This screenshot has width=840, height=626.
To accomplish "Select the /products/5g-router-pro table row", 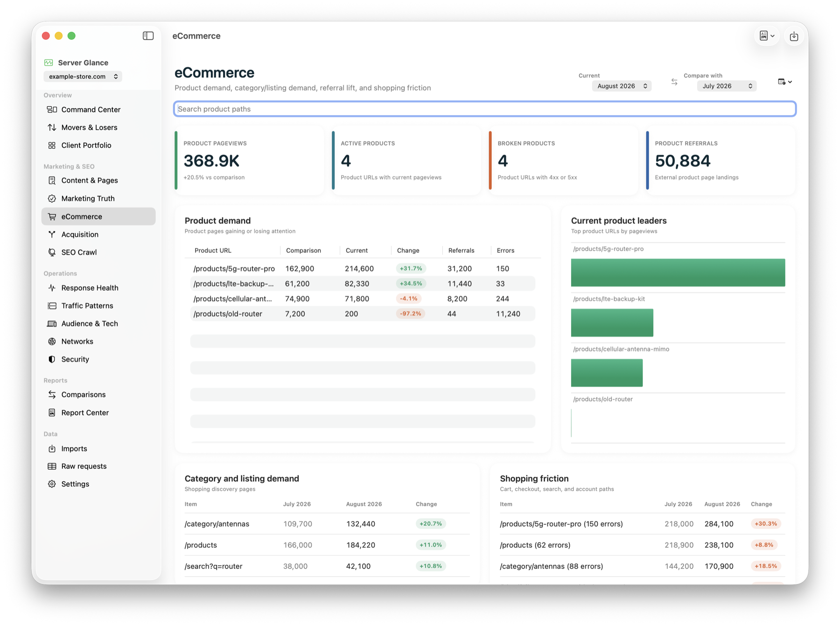I will tap(363, 269).
